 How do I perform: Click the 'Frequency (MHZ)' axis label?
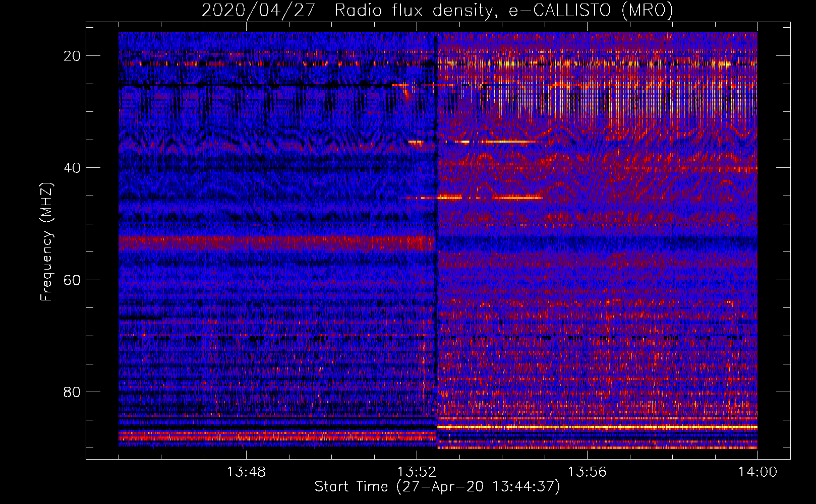click(x=46, y=242)
